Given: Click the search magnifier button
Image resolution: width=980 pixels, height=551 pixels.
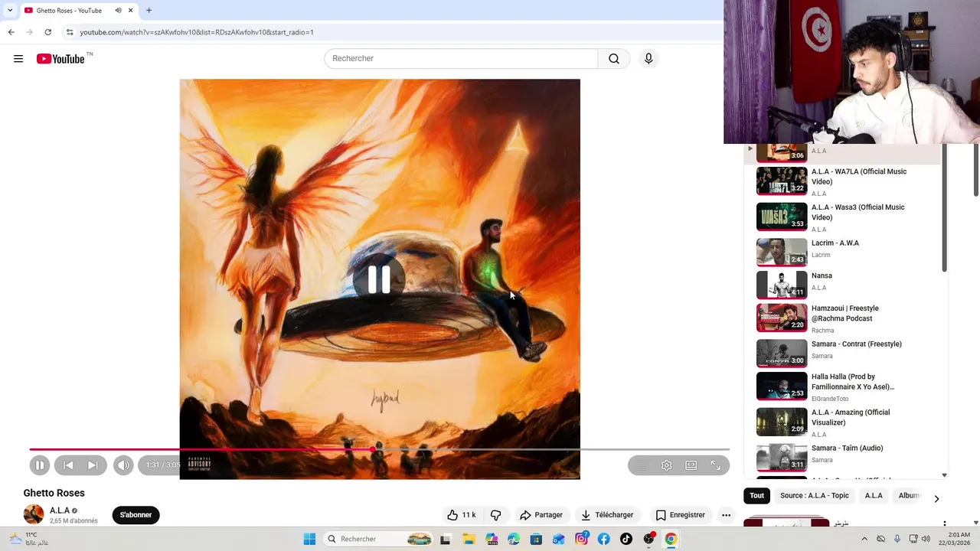Looking at the screenshot, I should (x=614, y=59).
